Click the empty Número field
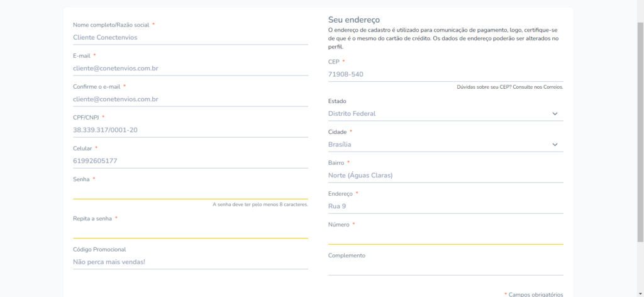644x297 pixels. [446, 237]
